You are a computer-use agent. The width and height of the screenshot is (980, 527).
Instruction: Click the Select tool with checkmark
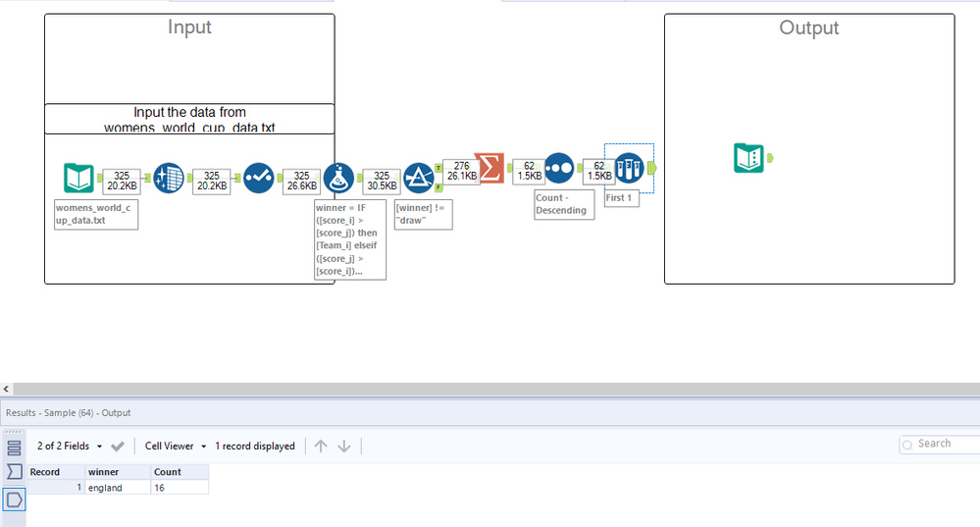tap(259, 179)
